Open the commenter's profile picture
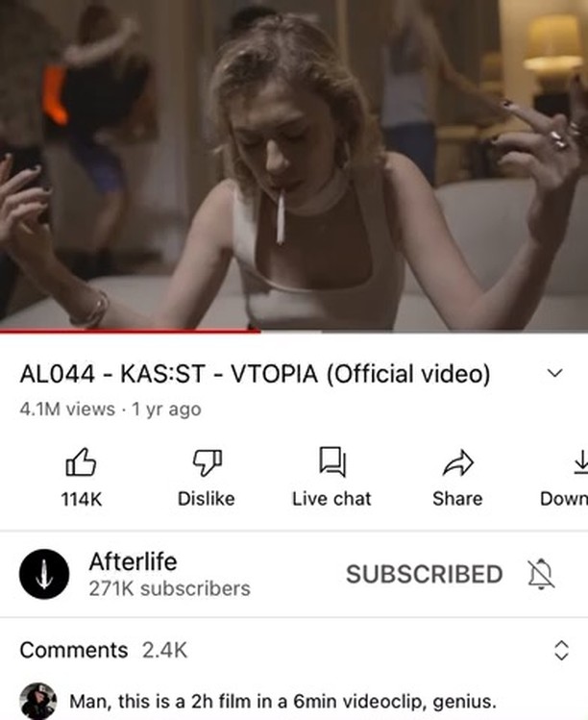The width and height of the screenshot is (588, 720). [x=38, y=701]
